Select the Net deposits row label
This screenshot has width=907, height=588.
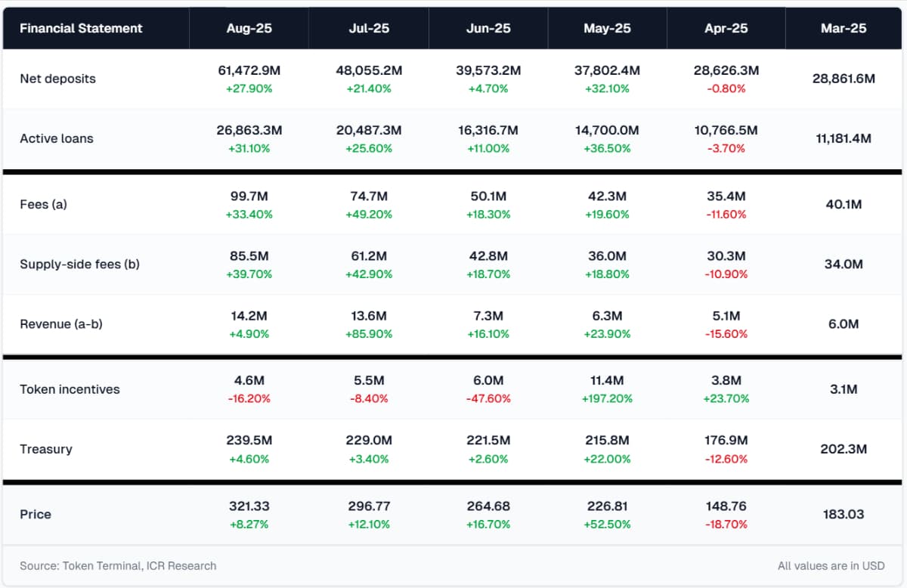click(x=57, y=79)
